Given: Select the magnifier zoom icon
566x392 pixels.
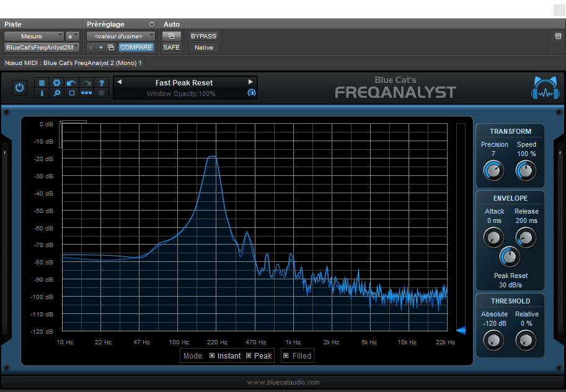Looking at the screenshot, I should click(56, 94).
